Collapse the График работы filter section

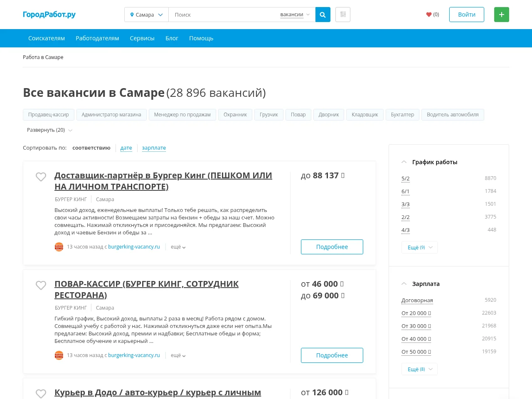click(x=404, y=162)
